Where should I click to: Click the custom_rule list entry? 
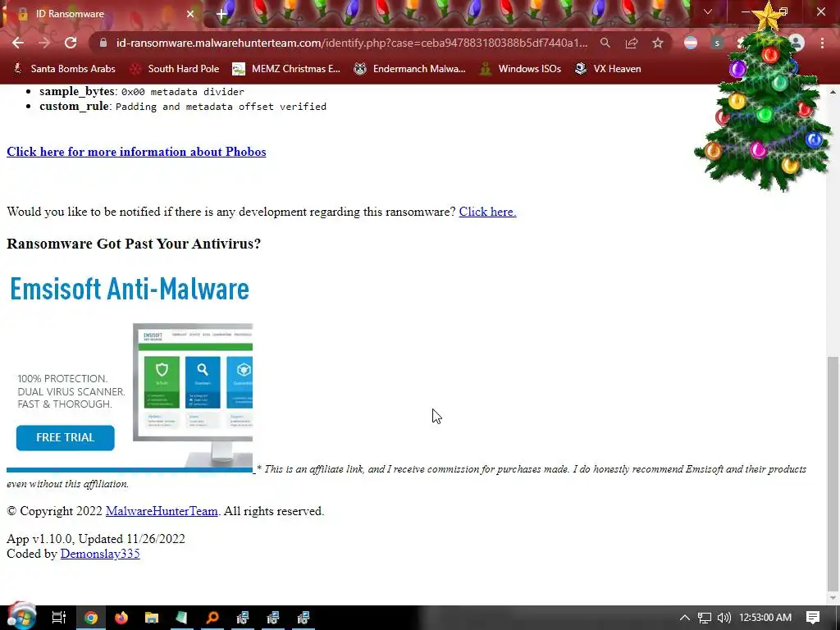point(183,107)
